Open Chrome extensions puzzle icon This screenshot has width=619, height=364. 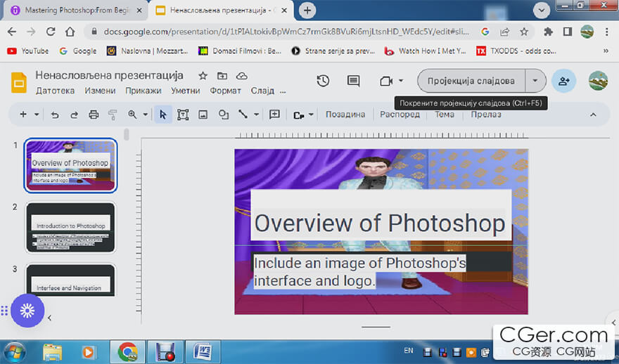(x=548, y=32)
